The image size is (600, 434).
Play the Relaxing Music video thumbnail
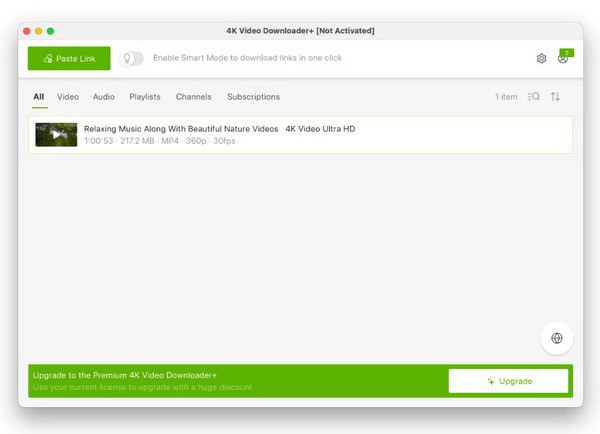coord(56,135)
